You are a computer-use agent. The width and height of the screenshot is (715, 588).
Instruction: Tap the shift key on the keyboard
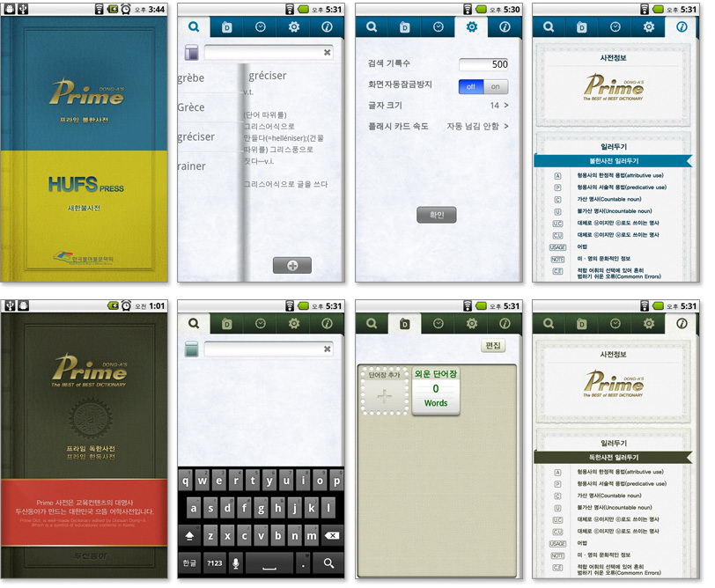[x=189, y=536]
